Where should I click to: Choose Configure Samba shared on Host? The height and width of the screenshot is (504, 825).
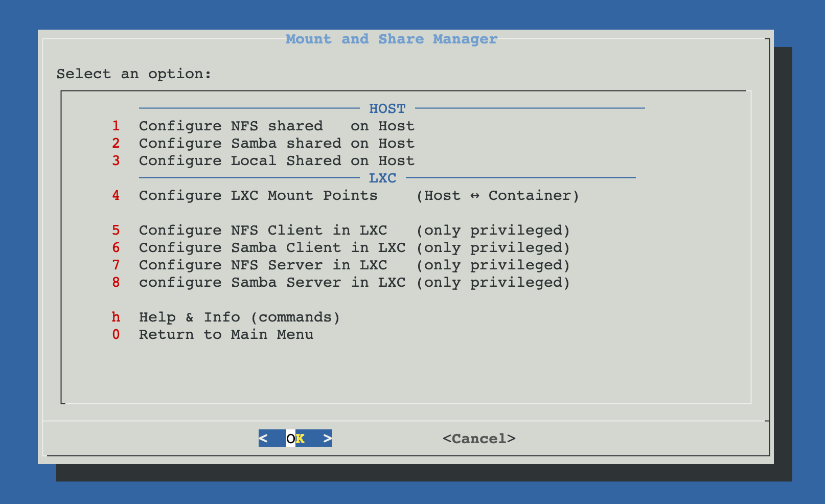tap(276, 144)
